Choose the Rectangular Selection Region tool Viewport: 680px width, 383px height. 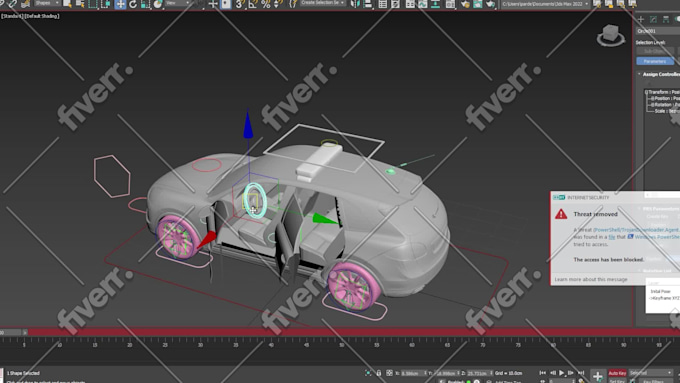click(93, 4)
